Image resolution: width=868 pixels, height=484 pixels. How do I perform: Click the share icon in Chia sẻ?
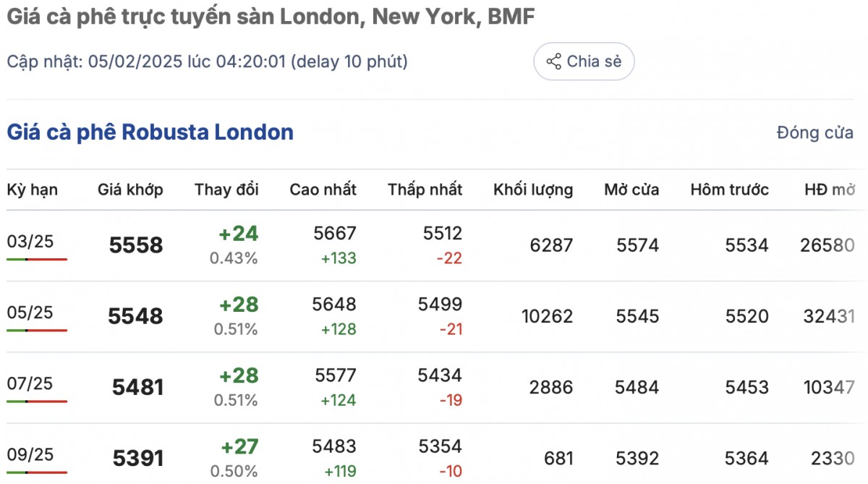coord(554,61)
